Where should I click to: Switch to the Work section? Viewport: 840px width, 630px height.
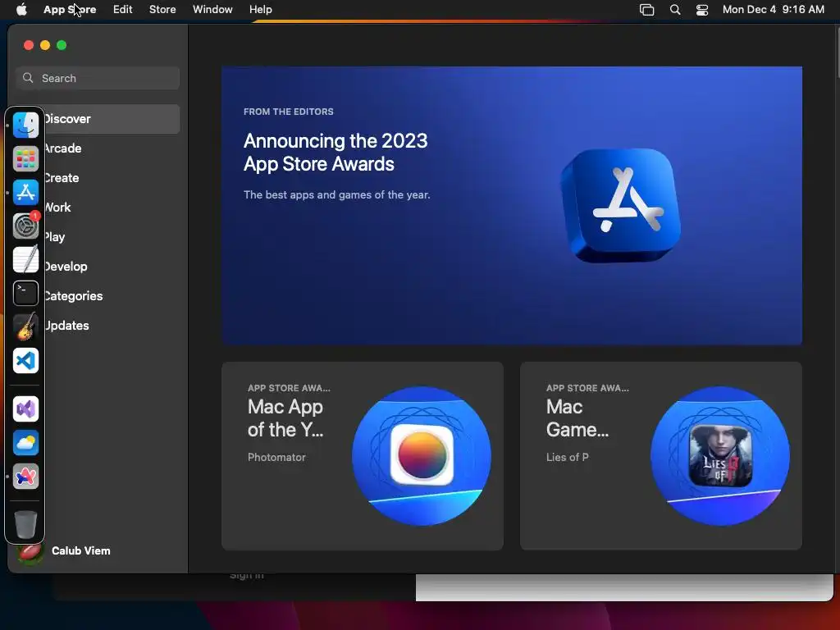(98, 208)
